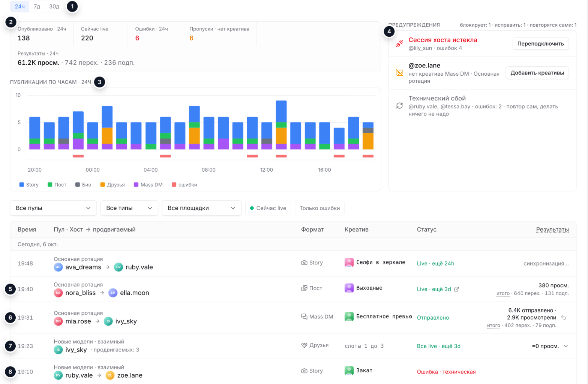Open the Выходные creative thumbnail
588x384 pixels.
tap(349, 288)
